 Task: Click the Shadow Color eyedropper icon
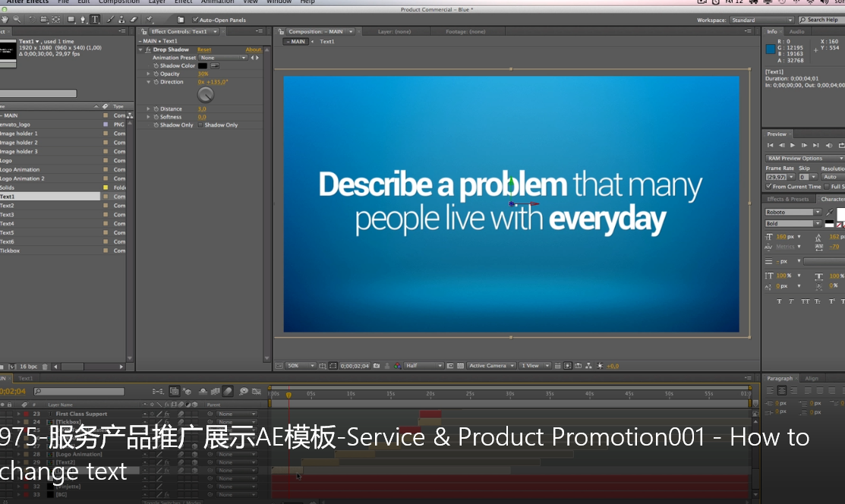point(215,66)
